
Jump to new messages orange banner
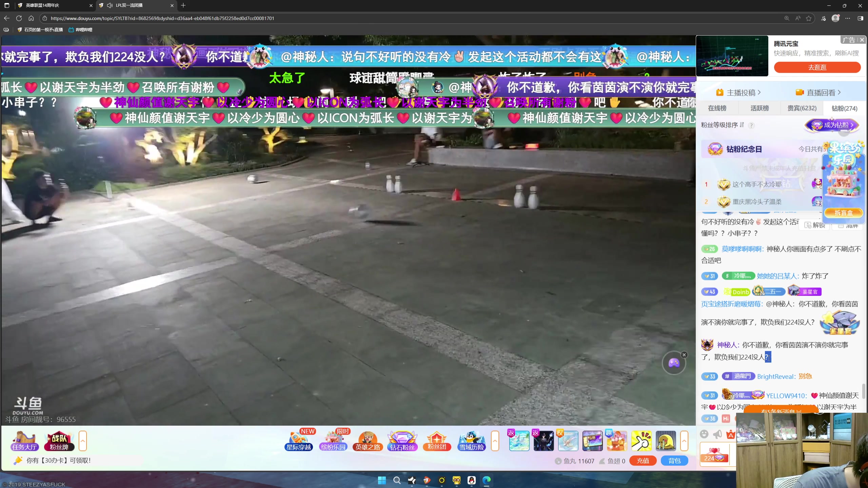coord(781,410)
